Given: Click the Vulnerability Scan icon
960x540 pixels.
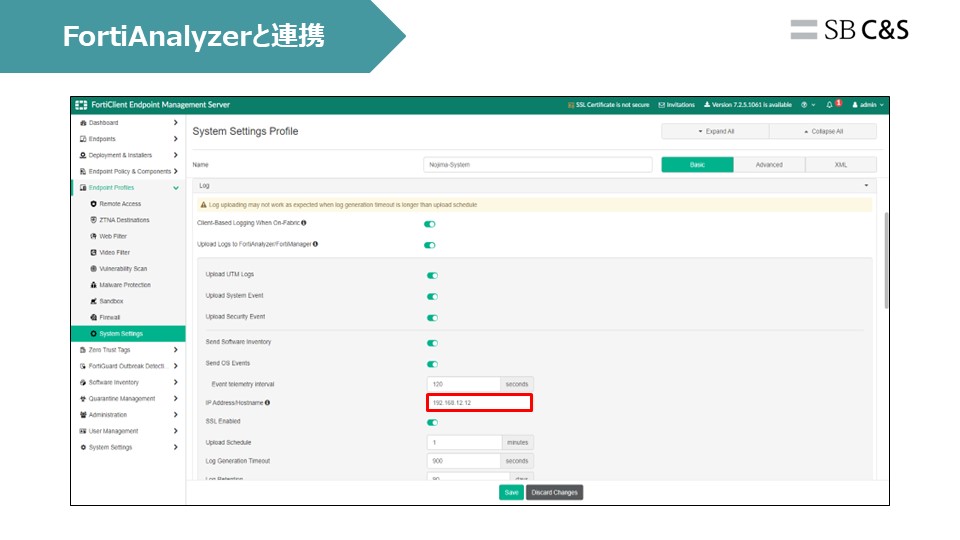Looking at the screenshot, I should (94, 269).
